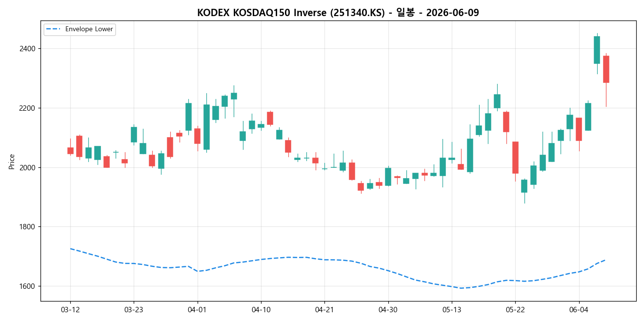Click the 04-21 x-axis date label
This screenshot has width=644, height=322.
click(x=324, y=310)
